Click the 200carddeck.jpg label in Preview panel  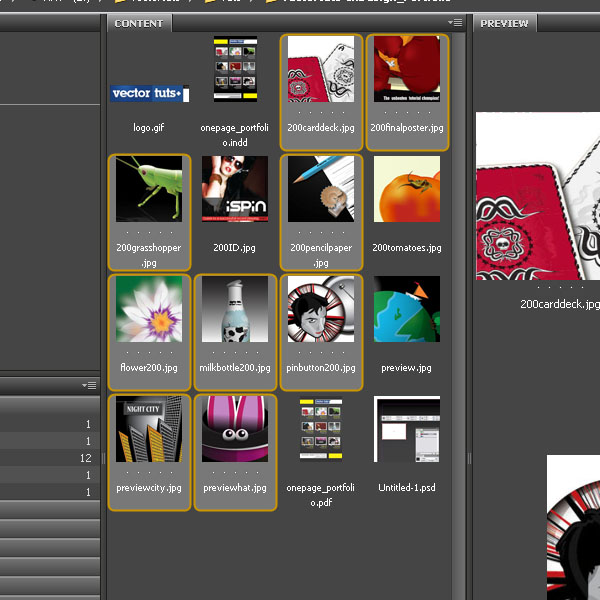(x=560, y=304)
